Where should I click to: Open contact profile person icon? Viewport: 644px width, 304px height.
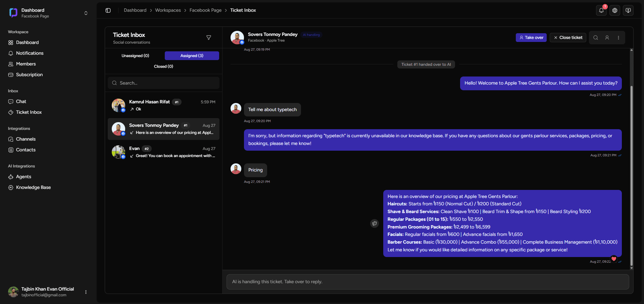point(607,38)
